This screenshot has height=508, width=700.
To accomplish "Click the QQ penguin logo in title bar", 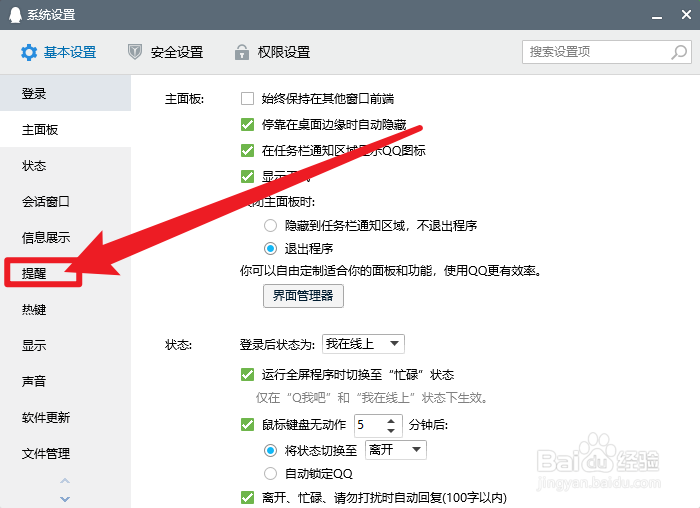I will [x=15, y=15].
